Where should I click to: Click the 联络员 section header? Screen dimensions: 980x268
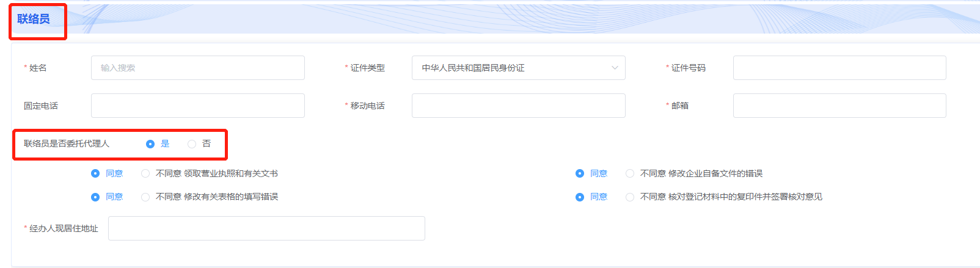click(x=34, y=19)
